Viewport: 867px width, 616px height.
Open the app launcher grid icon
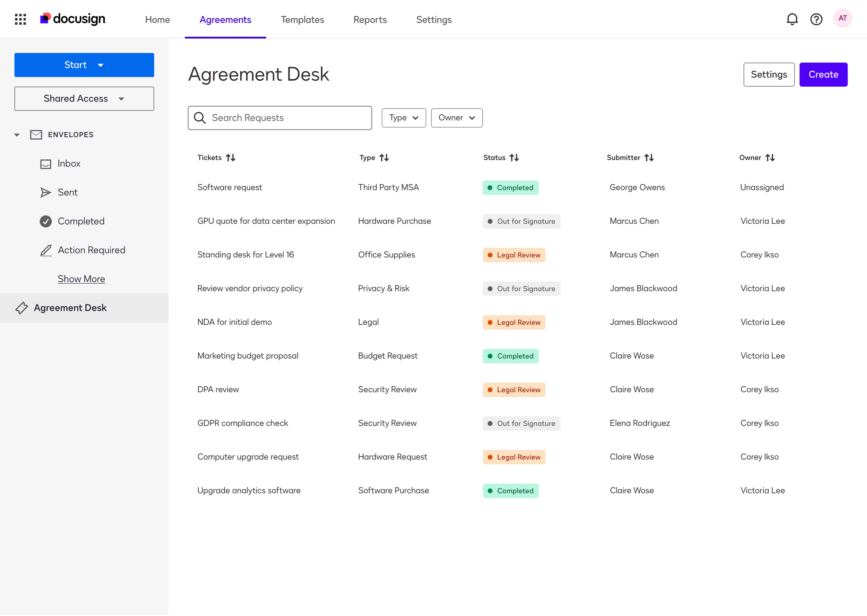(20, 19)
